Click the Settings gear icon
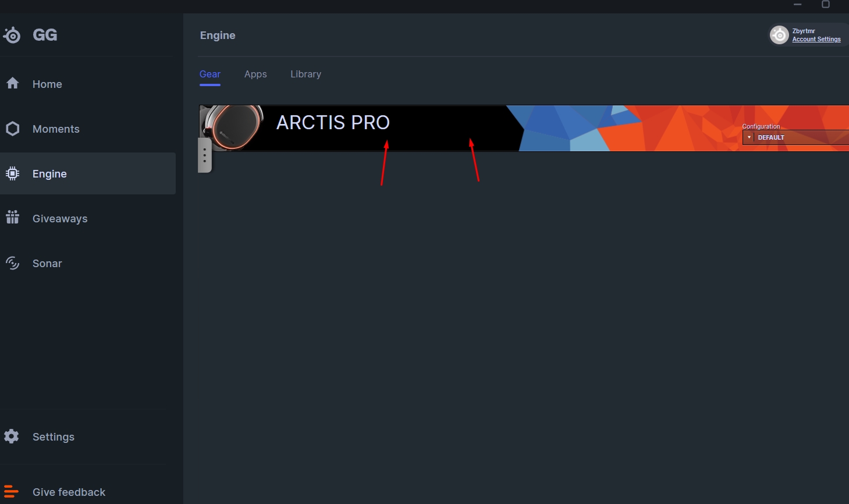The width and height of the screenshot is (849, 504). tap(12, 436)
